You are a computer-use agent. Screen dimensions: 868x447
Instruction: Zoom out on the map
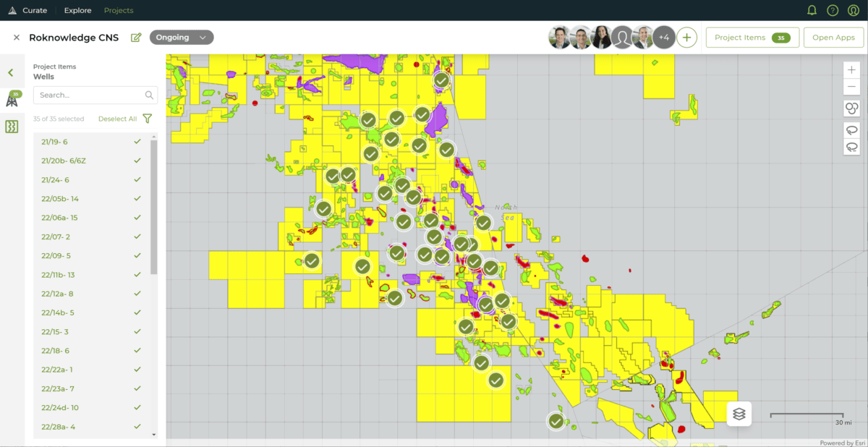click(x=851, y=87)
